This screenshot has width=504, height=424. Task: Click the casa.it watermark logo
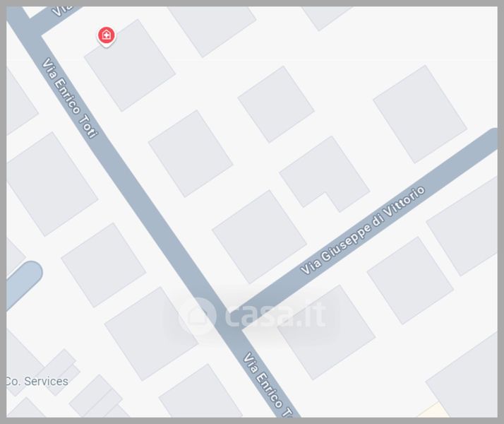252,314
